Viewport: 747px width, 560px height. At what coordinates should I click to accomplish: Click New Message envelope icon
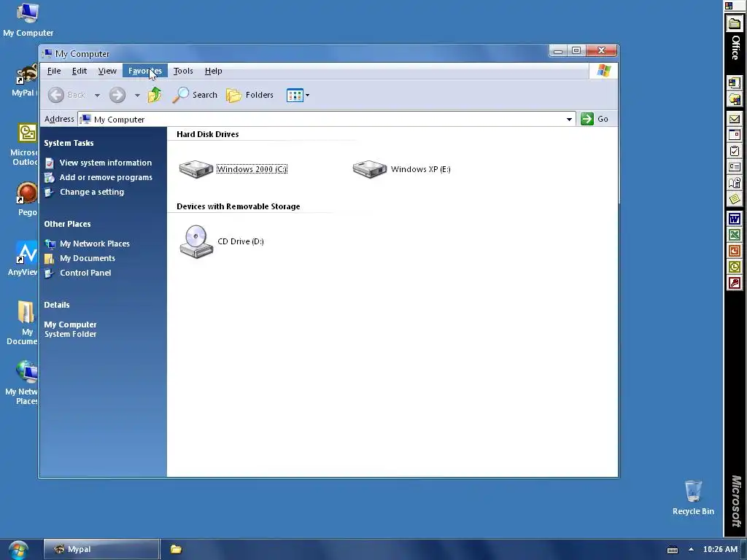click(735, 119)
